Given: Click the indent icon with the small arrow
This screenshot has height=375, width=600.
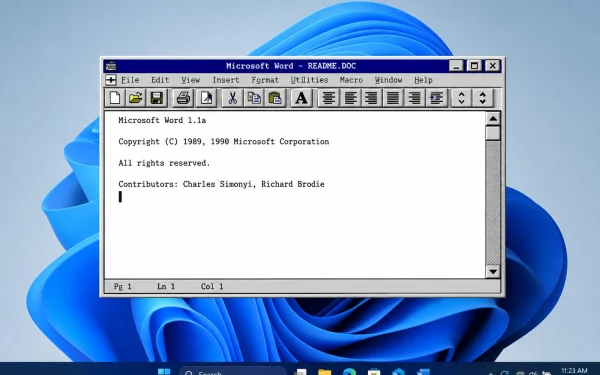Looking at the screenshot, I should tap(436, 98).
